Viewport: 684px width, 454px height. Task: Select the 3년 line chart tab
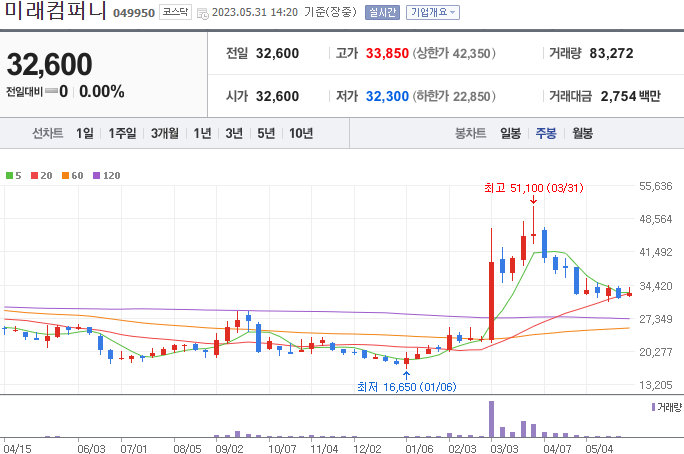[x=234, y=133]
